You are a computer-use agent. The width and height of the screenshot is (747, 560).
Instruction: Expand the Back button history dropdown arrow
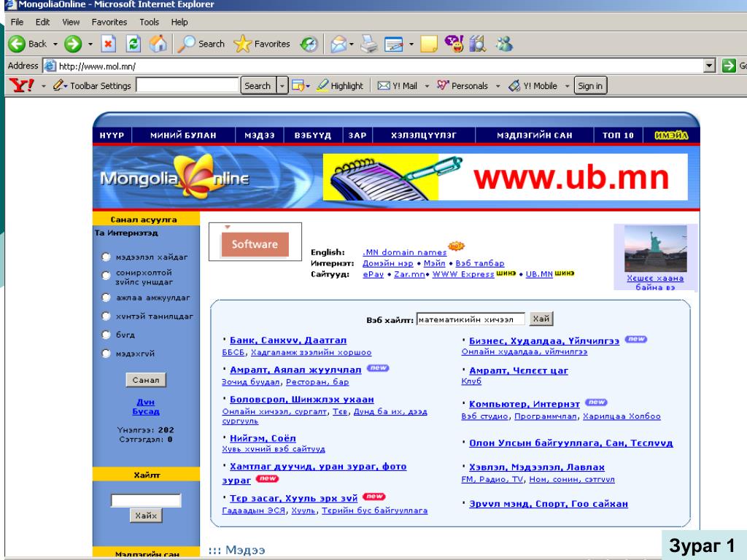pyautogui.click(x=55, y=44)
